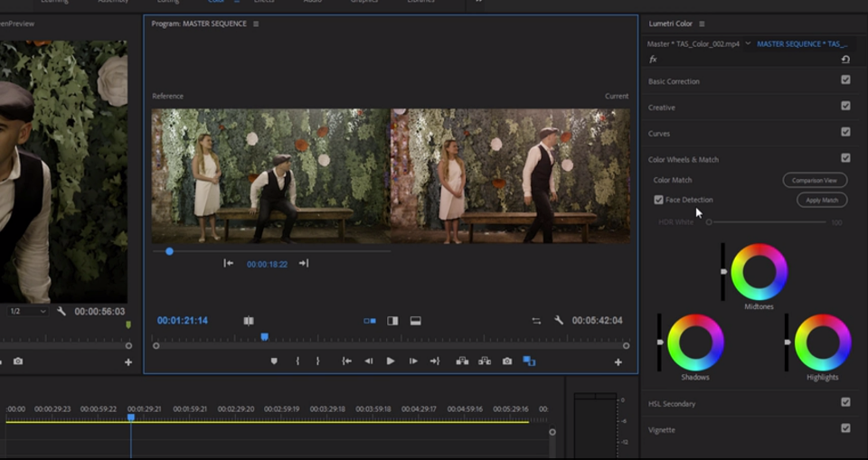Swap sides in comparison view
Image resolution: width=868 pixels, height=460 pixels.
536,321
